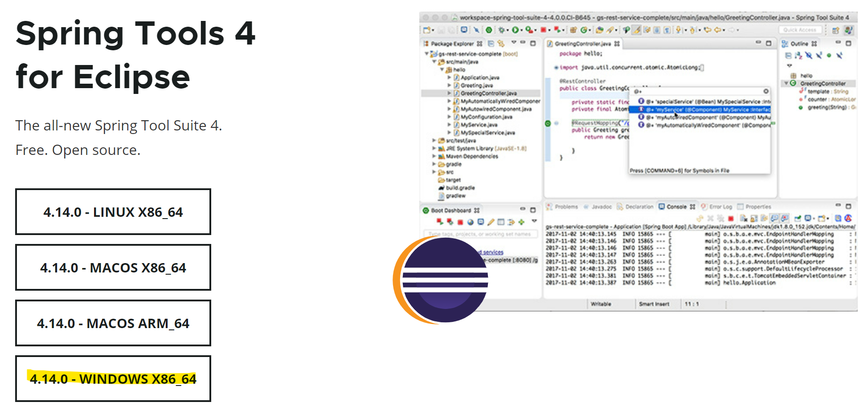Click the New wizard icon in toolbar
The width and height of the screenshot is (868, 414).
click(x=427, y=30)
